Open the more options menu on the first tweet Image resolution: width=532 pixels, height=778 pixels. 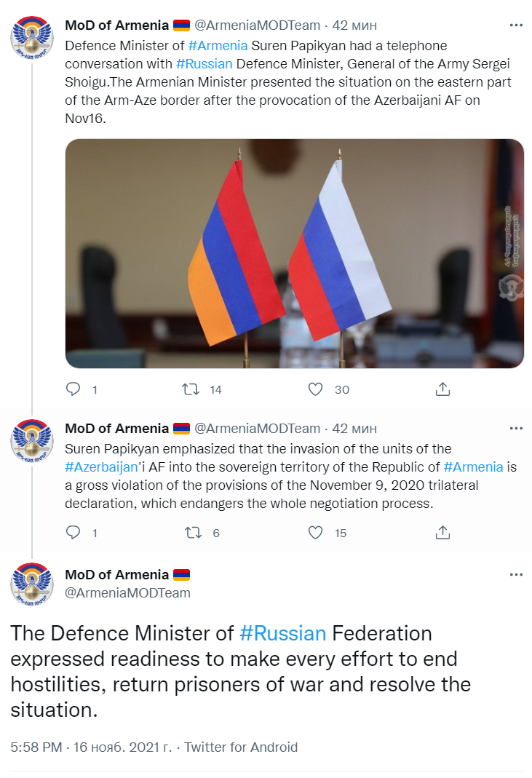(517, 25)
